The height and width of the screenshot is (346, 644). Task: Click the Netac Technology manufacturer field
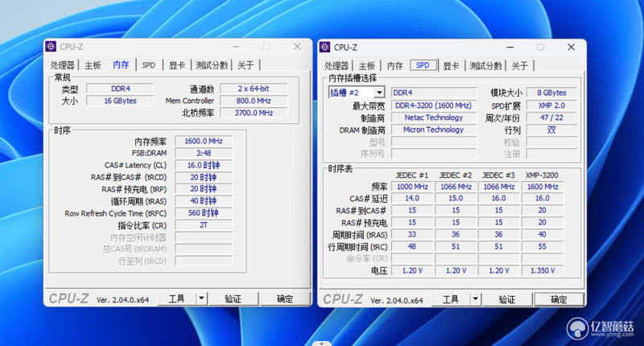434,117
